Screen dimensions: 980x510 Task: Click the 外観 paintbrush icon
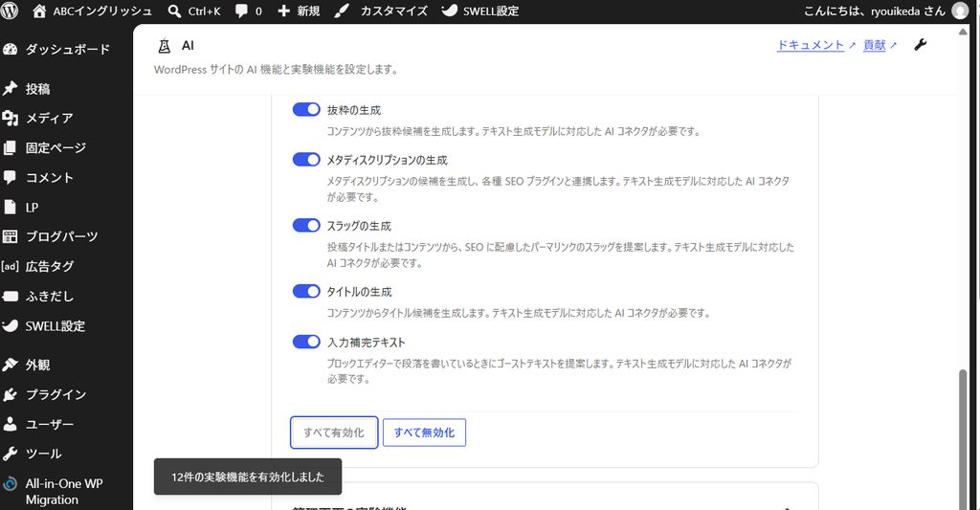pos(10,365)
